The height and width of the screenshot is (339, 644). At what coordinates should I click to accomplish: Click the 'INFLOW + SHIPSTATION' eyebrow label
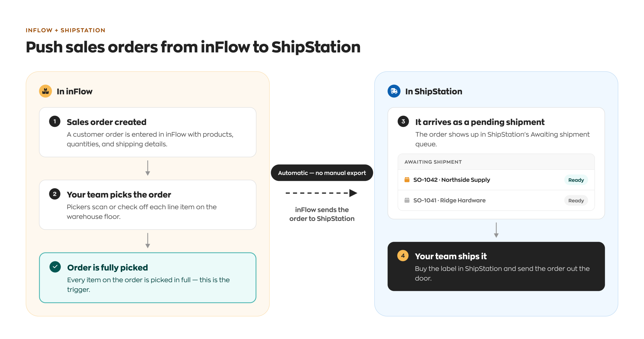[x=65, y=30]
